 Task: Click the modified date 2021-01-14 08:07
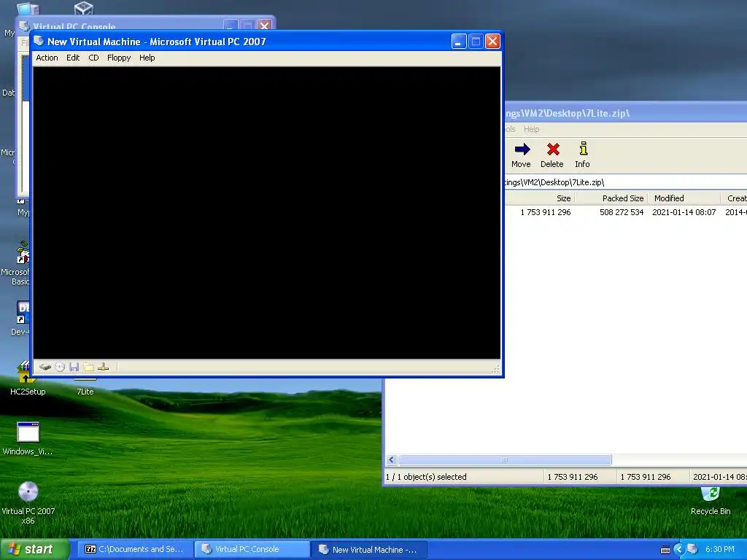tap(684, 212)
